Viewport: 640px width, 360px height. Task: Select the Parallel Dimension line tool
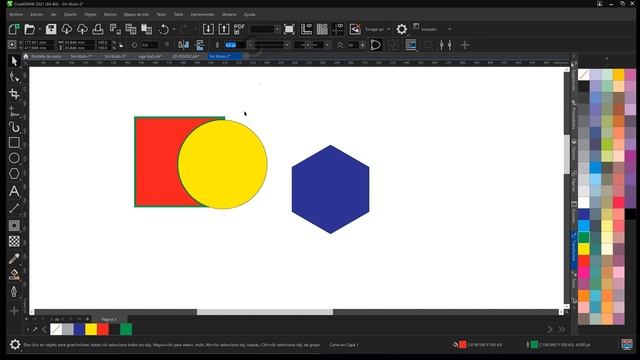[x=14, y=209]
